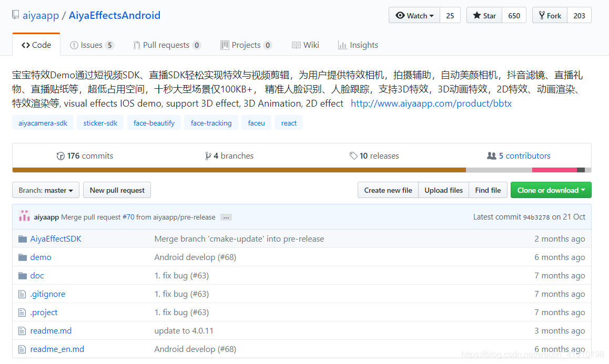The width and height of the screenshot is (609, 364).
Task: Click New pull request button
Action: coord(117,190)
